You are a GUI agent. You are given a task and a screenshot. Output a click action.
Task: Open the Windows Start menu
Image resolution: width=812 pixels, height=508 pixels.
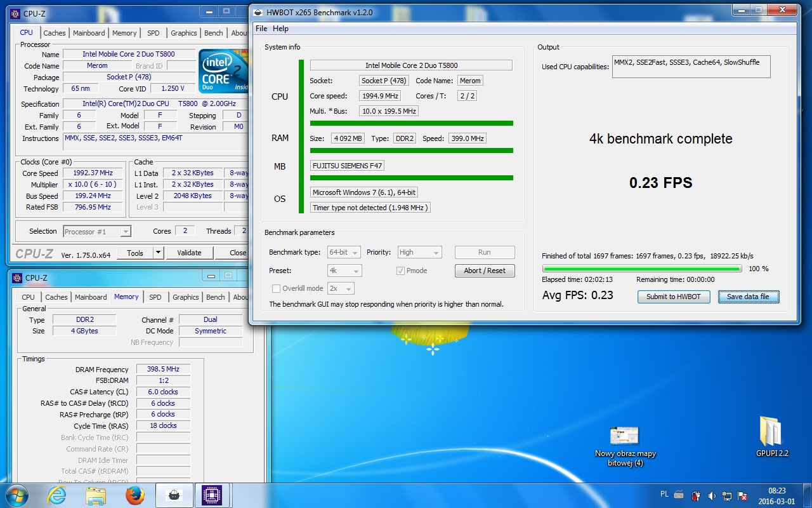tap(16, 495)
